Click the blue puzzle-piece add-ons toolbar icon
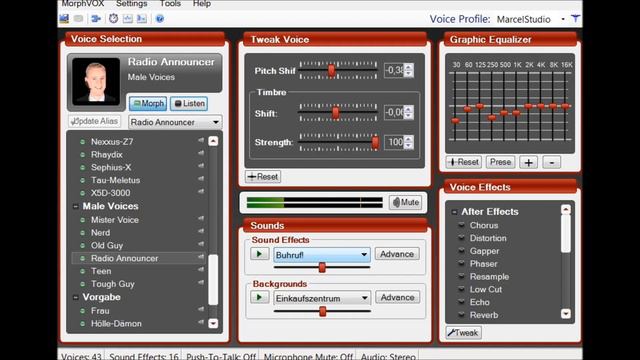Screen dimensions: 640x360 96,19
